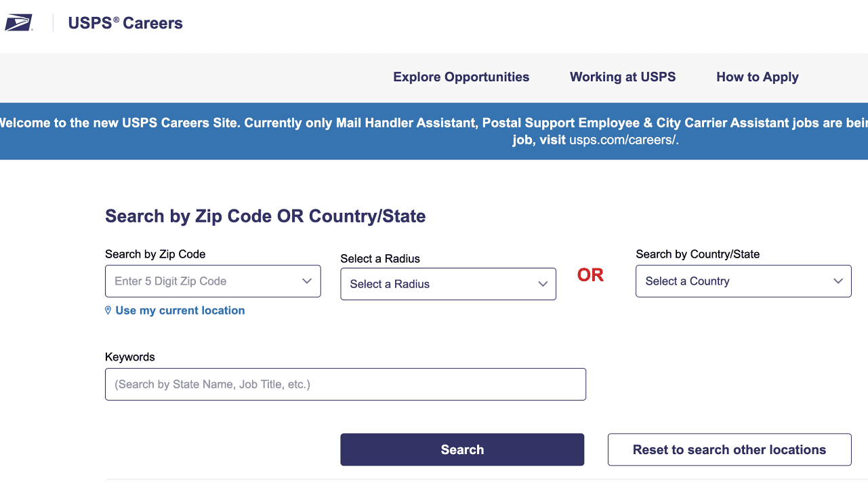The width and height of the screenshot is (868, 488).
Task: Click the Country dropdown chevron arrow
Action: pyautogui.click(x=838, y=281)
